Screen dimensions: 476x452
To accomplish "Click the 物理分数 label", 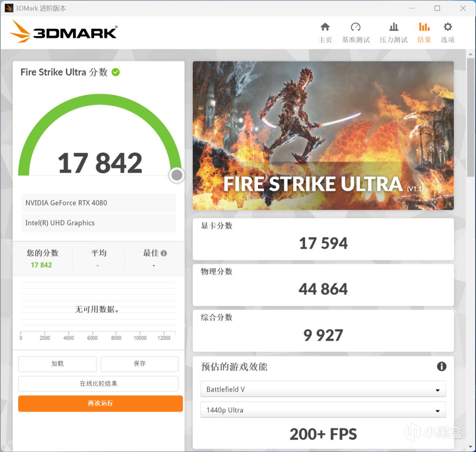I will (217, 271).
